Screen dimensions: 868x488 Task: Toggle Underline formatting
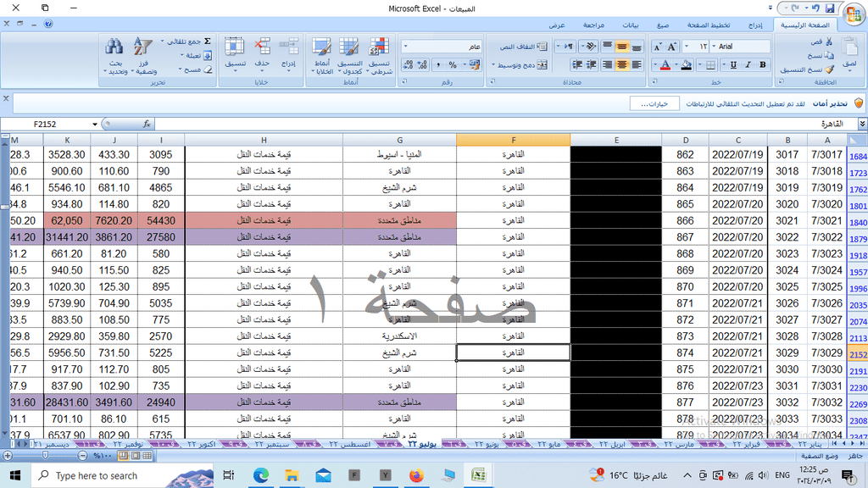pos(733,64)
